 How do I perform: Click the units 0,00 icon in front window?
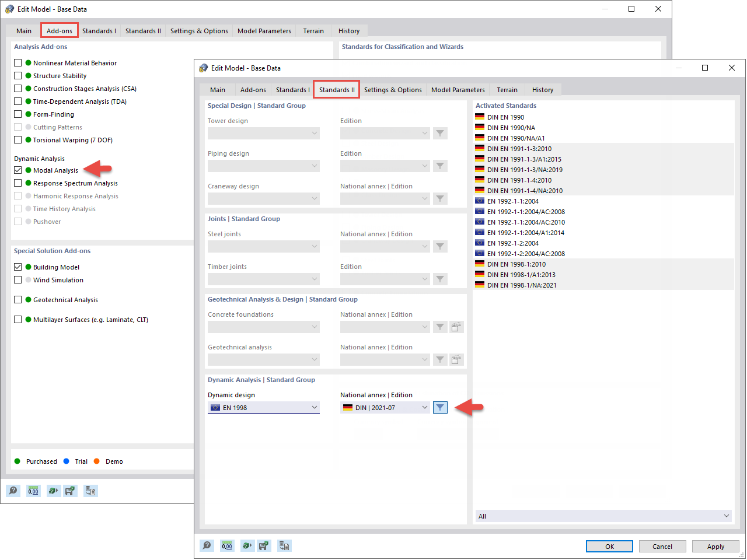point(227,545)
